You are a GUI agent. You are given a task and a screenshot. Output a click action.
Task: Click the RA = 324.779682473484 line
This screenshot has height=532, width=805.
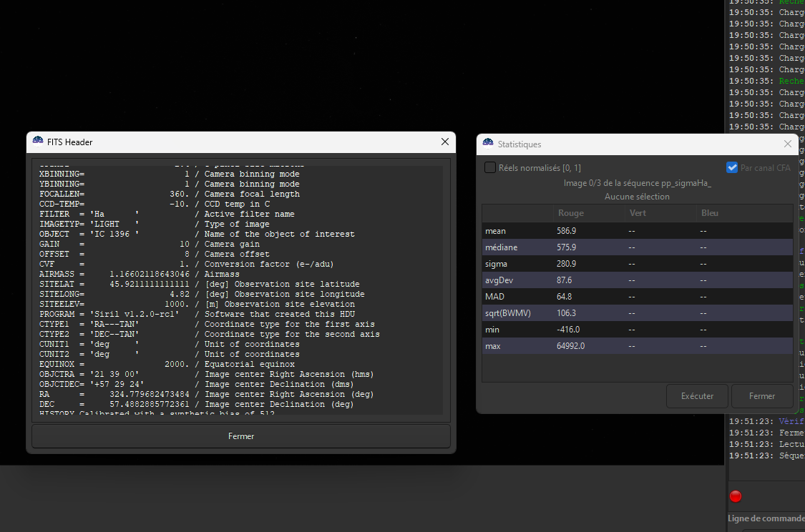click(x=206, y=394)
